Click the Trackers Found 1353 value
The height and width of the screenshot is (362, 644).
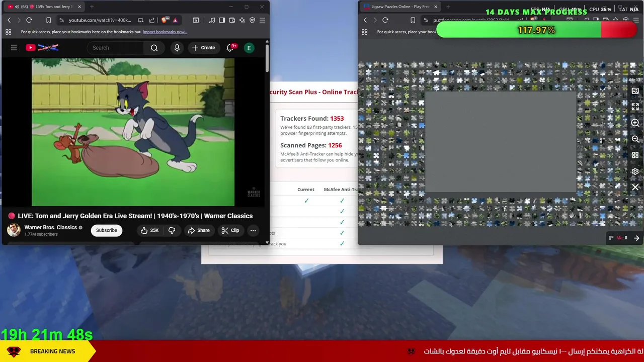(337, 119)
